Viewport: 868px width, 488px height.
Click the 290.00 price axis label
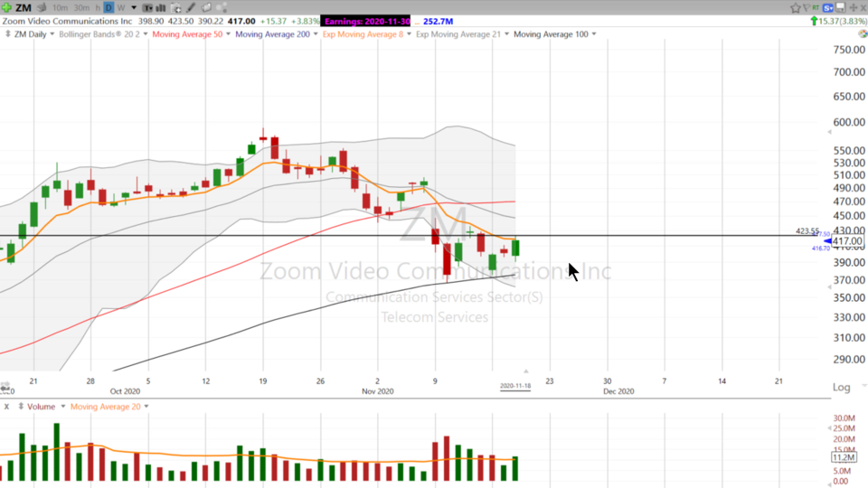[849, 359]
